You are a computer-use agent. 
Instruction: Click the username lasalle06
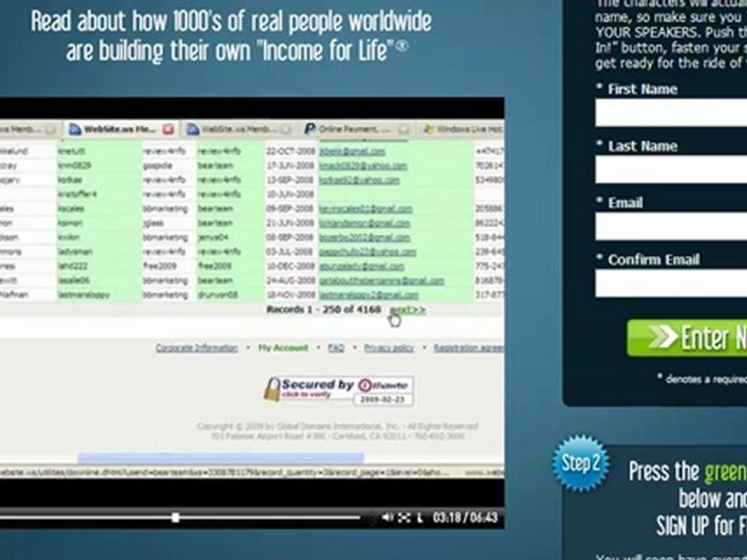(73, 281)
